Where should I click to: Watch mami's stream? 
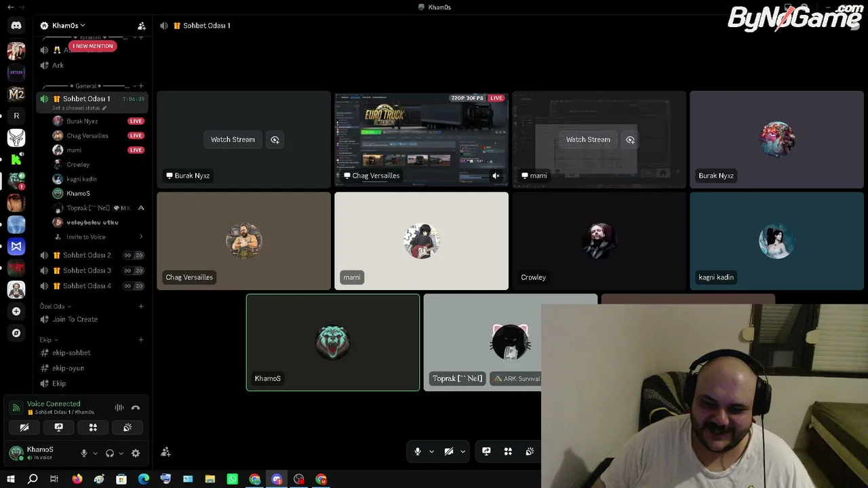click(588, 140)
